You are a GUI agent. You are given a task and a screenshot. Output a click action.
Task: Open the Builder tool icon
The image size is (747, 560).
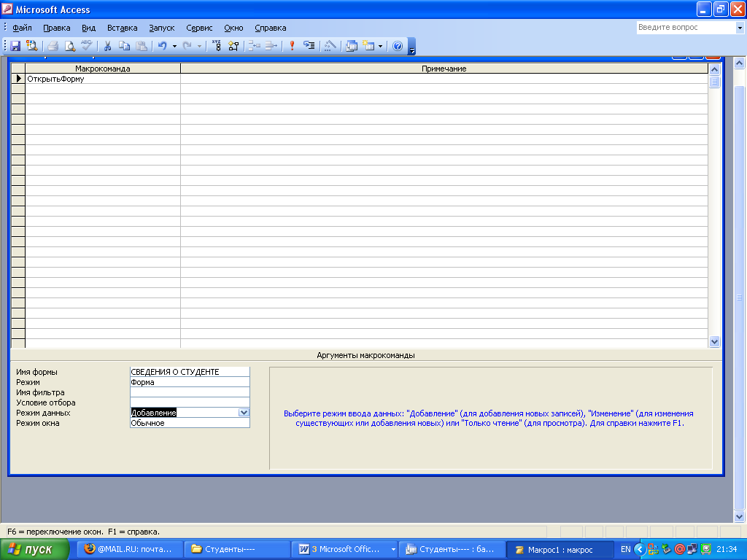[x=330, y=46]
